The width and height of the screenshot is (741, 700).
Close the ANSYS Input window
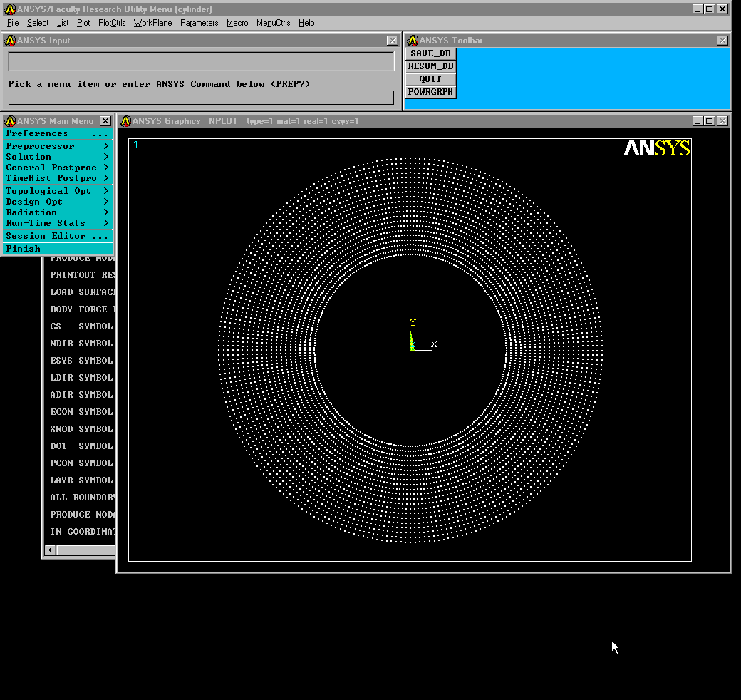(393, 41)
